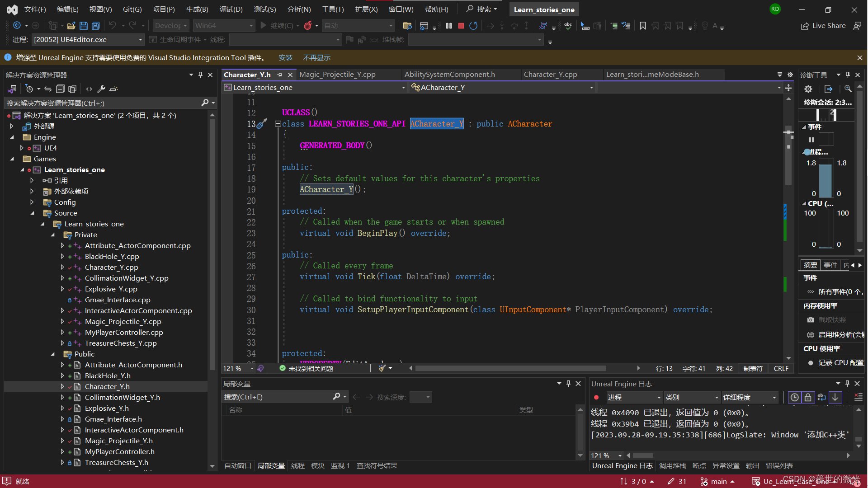Toggle auto-scroll down arrow in Unreal log

pos(835,397)
